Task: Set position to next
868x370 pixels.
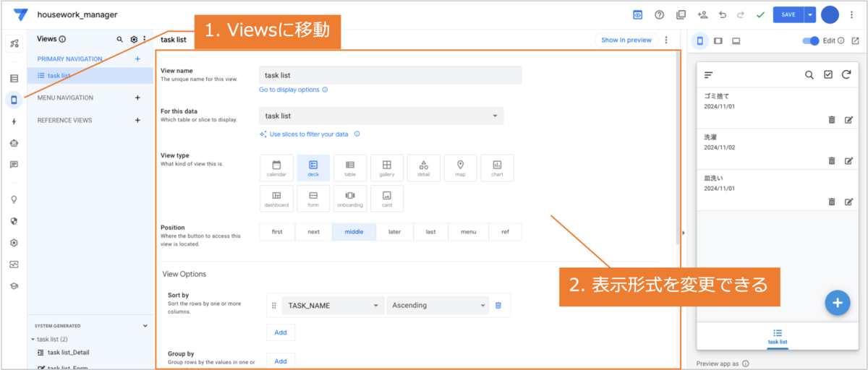Action: click(313, 232)
